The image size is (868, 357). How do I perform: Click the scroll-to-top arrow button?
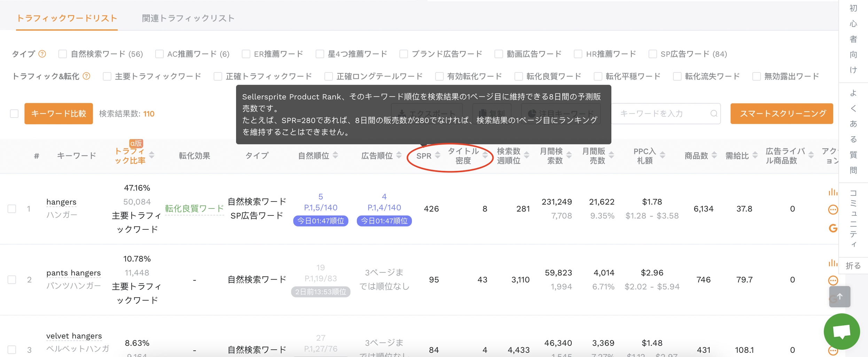point(839,297)
